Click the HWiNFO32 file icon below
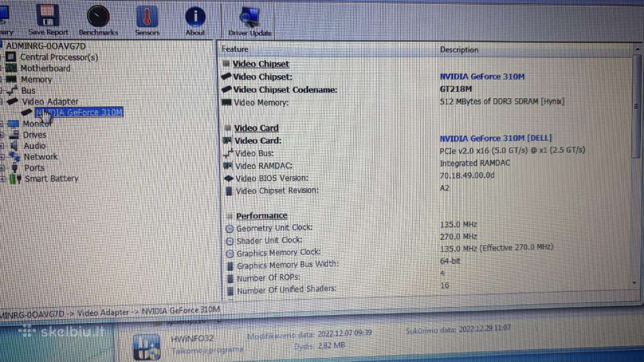 pos(146,346)
